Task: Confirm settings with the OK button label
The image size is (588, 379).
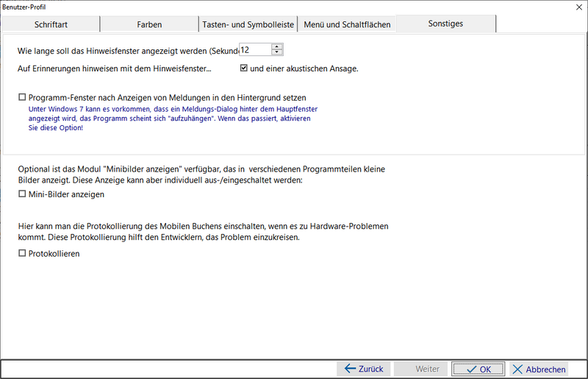Action: [x=486, y=369]
